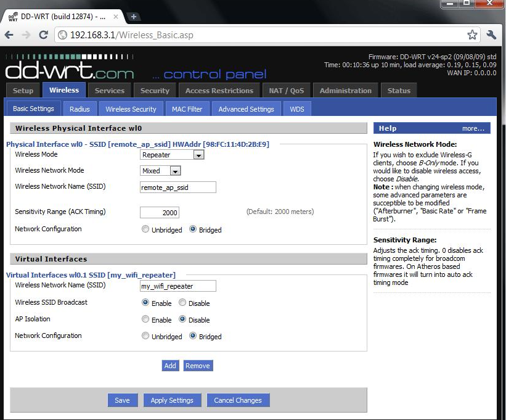View the Status tab
This screenshot has width=506, height=420.
399,91
